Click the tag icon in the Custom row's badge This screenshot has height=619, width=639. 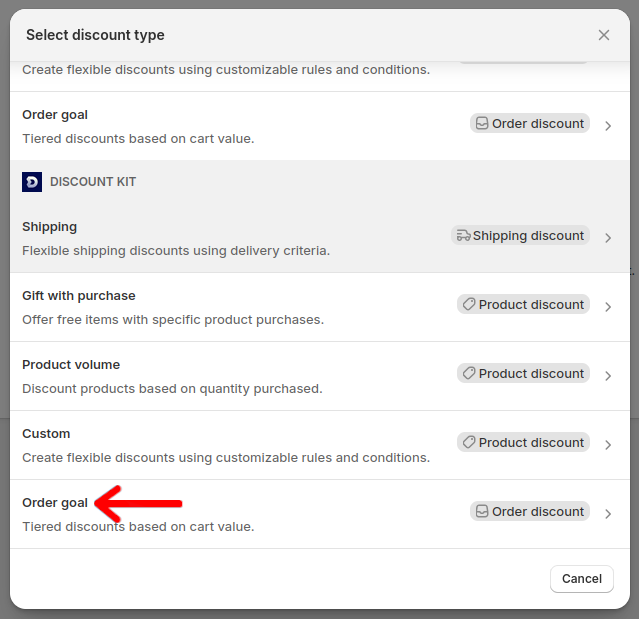[467, 443]
